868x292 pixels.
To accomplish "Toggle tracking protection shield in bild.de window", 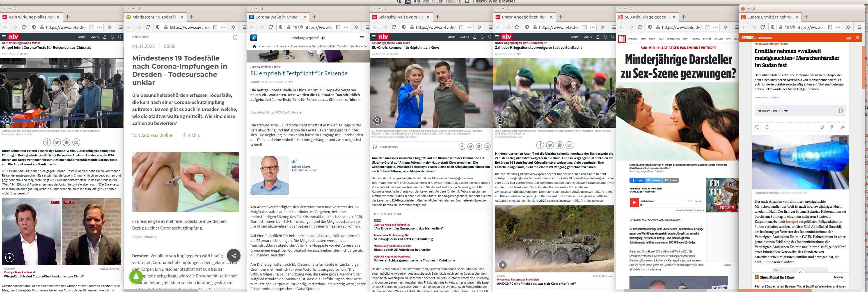I will (650, 27).
